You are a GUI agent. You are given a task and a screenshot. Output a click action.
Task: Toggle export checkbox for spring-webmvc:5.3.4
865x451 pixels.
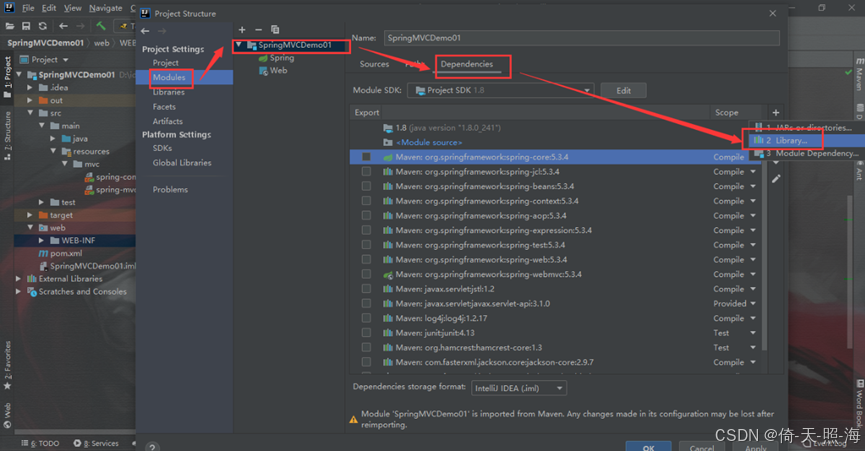pos(366,274)
